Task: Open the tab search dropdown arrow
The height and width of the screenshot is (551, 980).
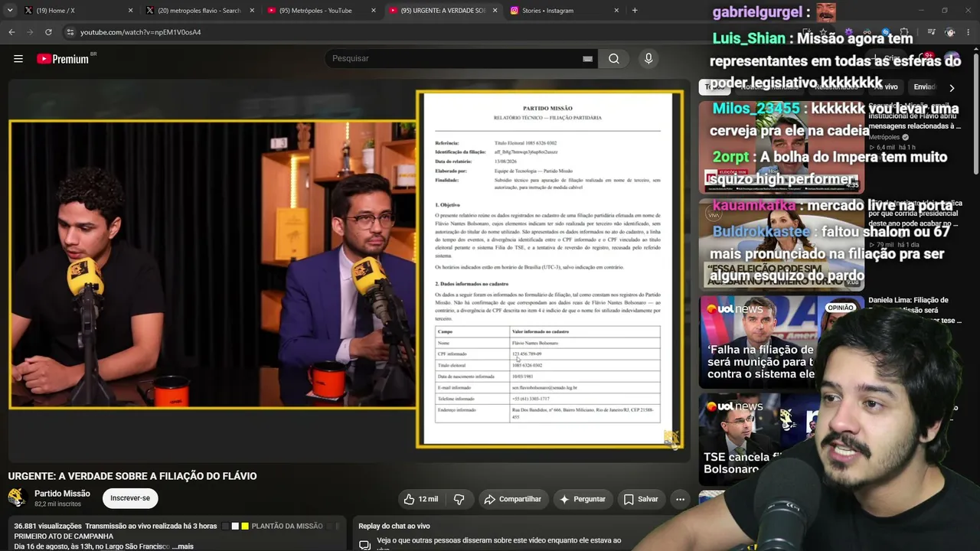Action: pos(10,11)
